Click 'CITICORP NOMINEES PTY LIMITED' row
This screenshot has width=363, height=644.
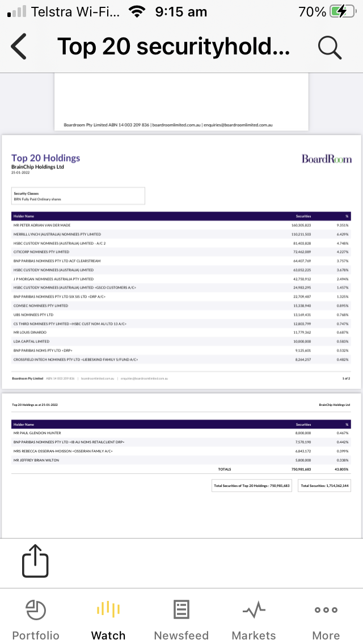click(x=181, y=252)
